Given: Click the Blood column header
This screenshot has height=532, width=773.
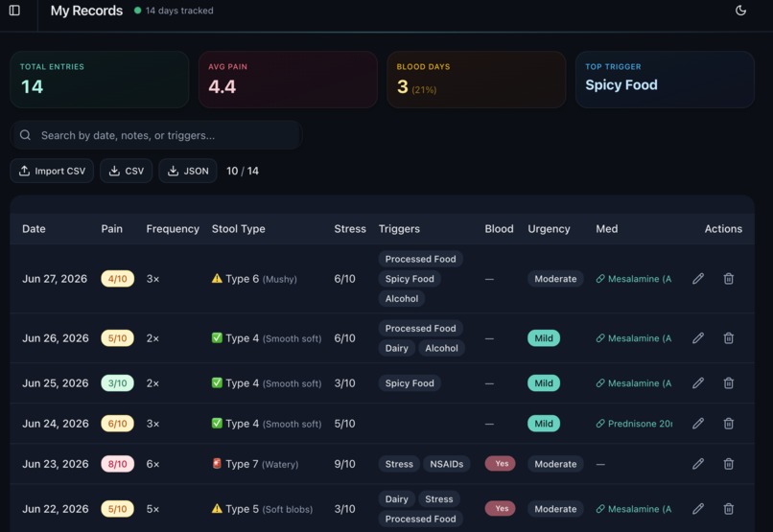Looking at the screenshot, I should point(499,228).
